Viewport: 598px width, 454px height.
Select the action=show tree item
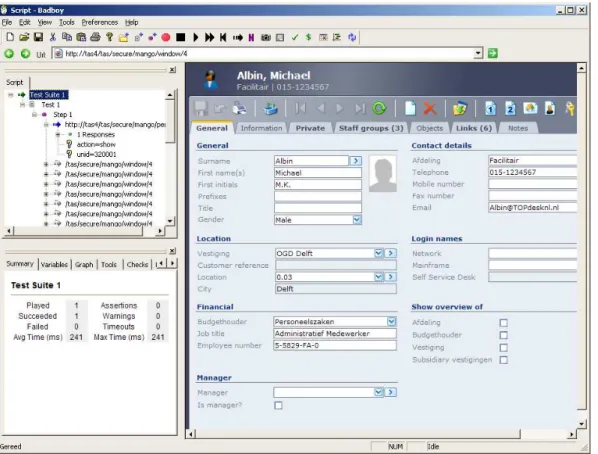coord(96,144)
